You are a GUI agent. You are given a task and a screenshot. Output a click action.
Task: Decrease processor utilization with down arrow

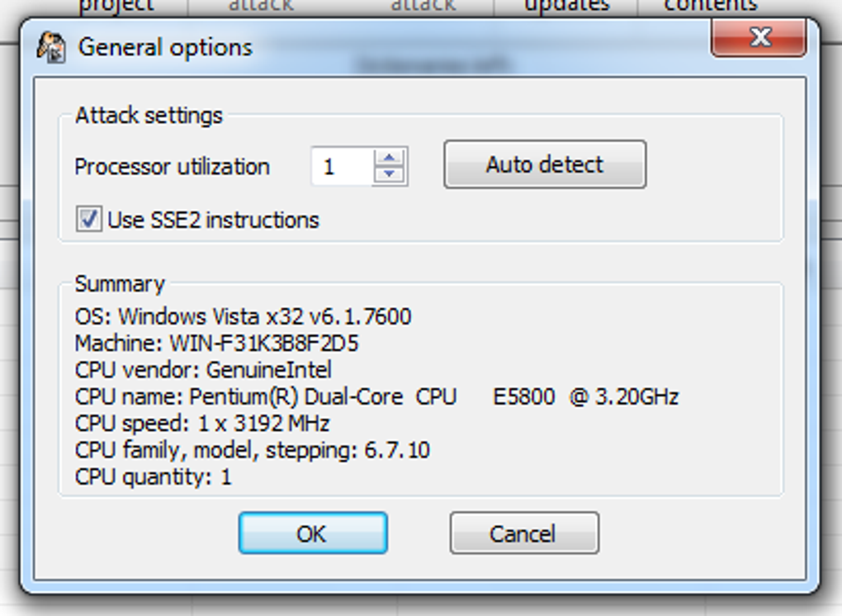pos(389,174)
